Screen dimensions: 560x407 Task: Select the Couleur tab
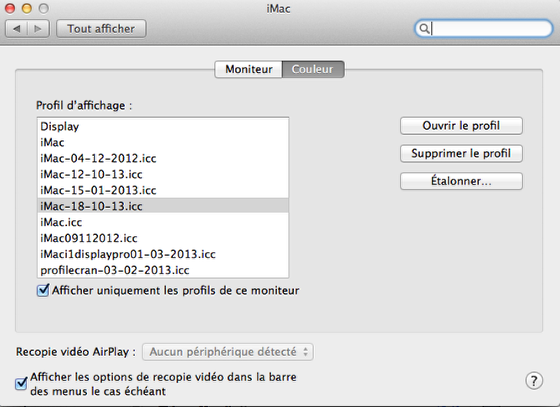coord(313,69)
